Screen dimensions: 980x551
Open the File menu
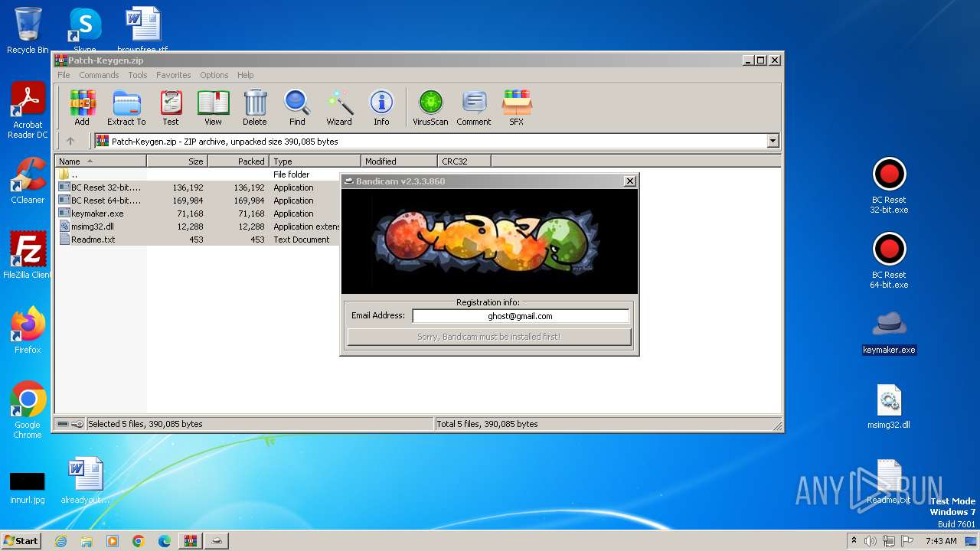click(x=64, y=75)
